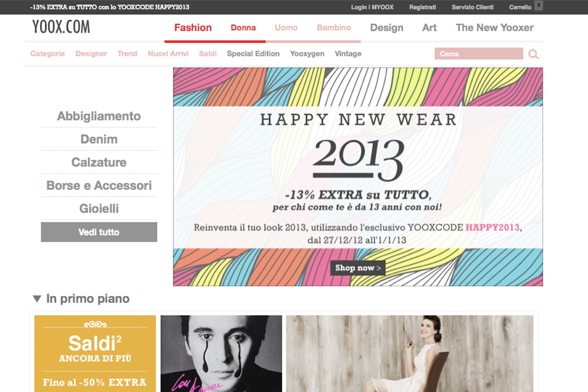The height and width of the screenshot is (392, 588).
Task: Open the Bambino tab
Action: click(x=334, y=28)
